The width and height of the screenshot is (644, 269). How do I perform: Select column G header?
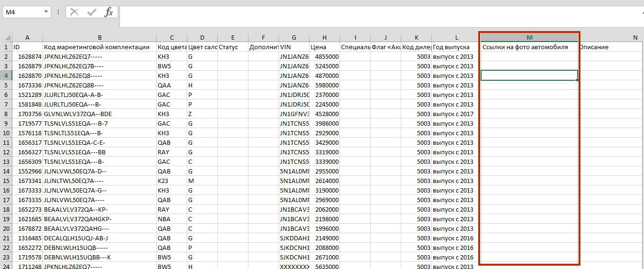294,37
